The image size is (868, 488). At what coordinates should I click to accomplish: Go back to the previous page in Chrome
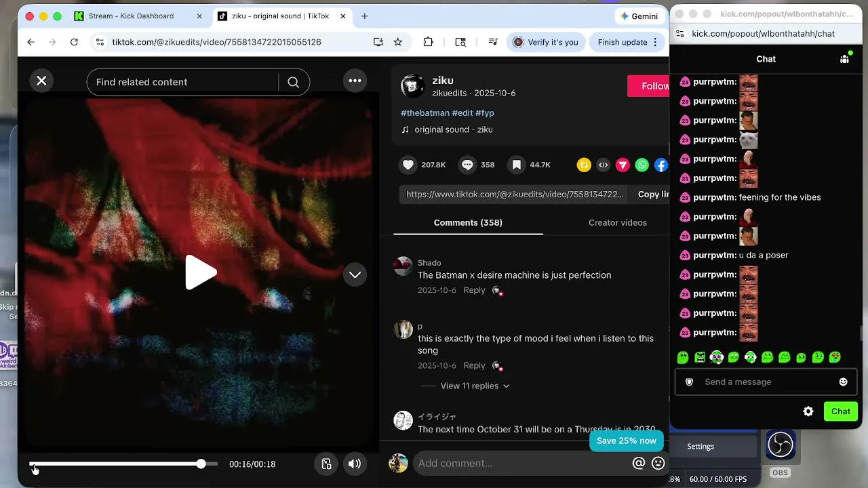coord(31,42)
